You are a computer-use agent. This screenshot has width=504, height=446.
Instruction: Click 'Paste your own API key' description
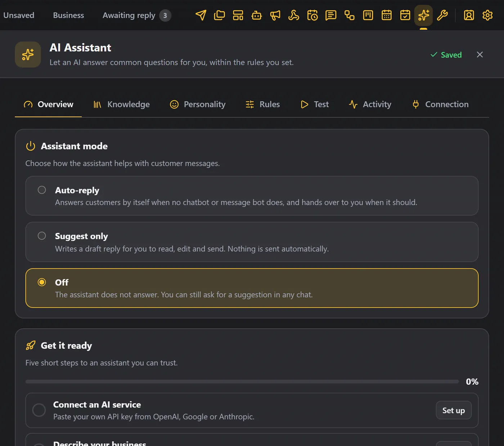pyautogui.click(x=154, y=417)
